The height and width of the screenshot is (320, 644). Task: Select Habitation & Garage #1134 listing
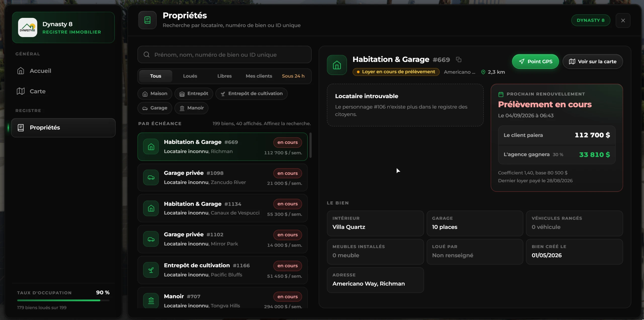click(x=223, y=208)
